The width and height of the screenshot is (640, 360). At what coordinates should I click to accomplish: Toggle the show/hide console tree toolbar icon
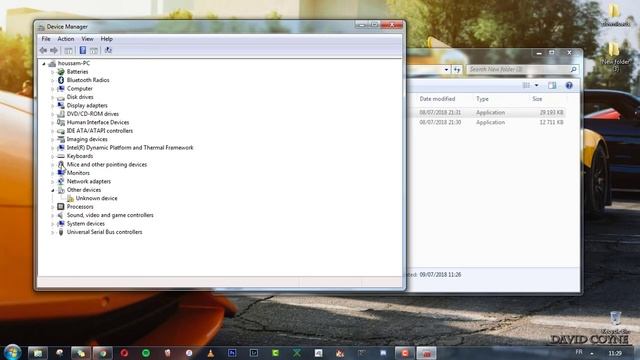pyautogui.click(x=69, y=50)
